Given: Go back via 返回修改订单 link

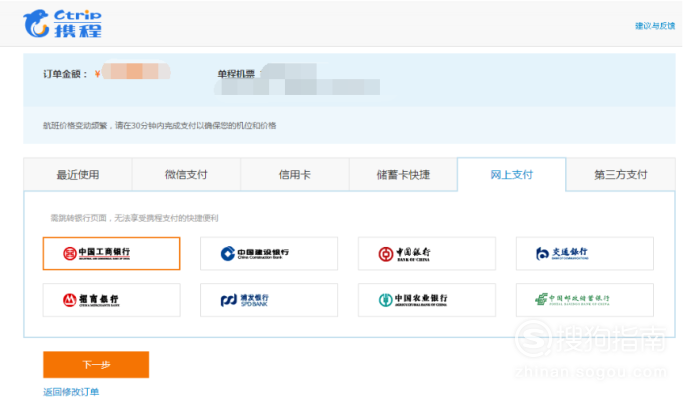Looking at the screenshot, I should tap(71, 392).
